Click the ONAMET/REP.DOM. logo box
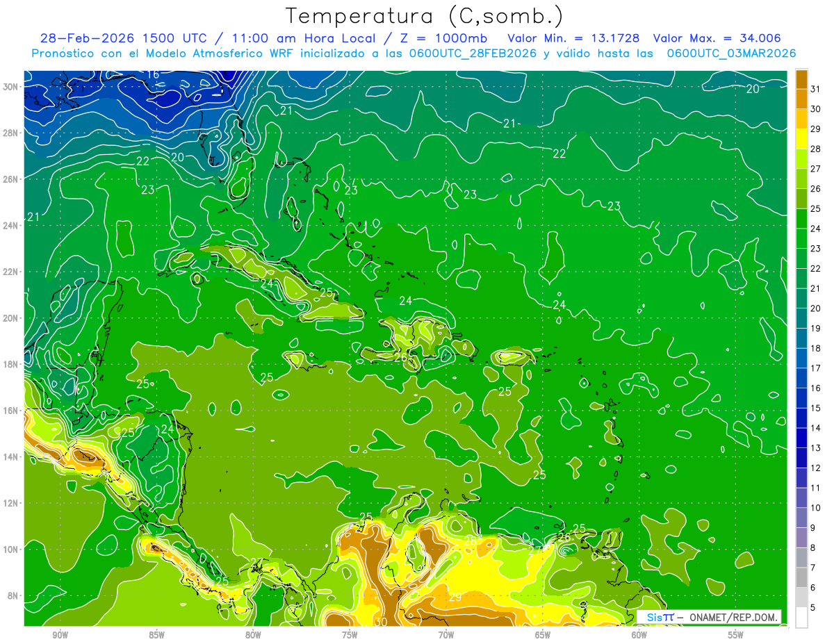The width and height of the screenshot is (834, 644). pos(708,618)
